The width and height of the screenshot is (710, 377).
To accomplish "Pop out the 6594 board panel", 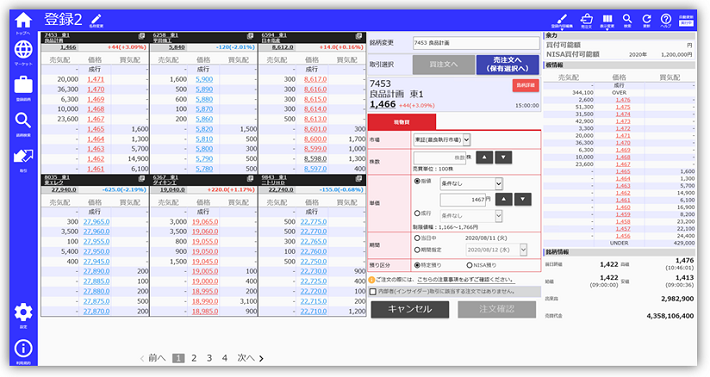I will (x=359, y=36).
